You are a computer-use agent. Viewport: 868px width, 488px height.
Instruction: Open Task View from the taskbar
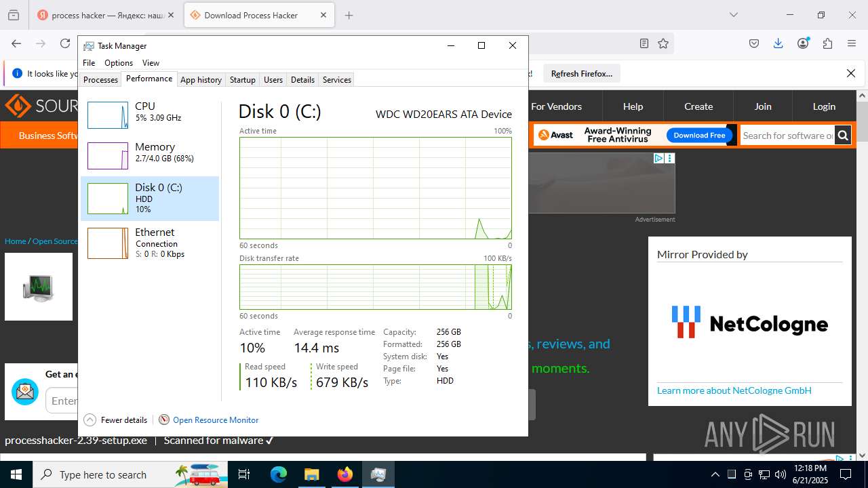pos(244,474)
